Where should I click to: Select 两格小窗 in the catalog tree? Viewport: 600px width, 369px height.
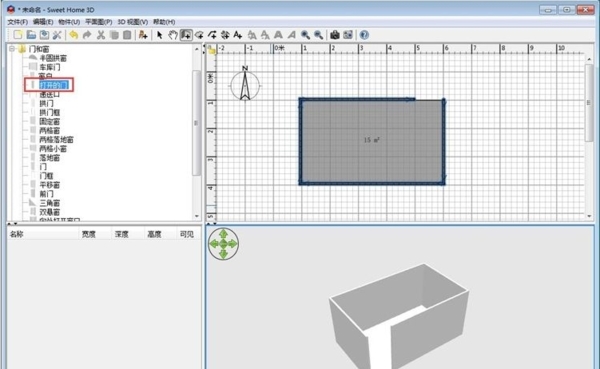coord(53,149)
